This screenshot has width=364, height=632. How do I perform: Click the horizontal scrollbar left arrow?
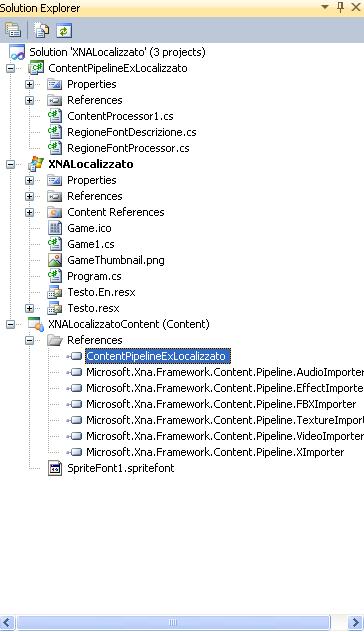coord(7,623)
